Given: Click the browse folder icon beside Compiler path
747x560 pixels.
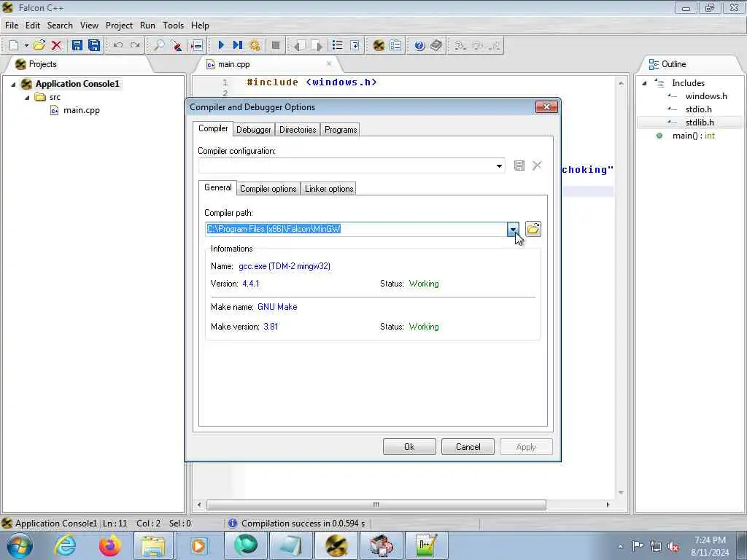Looking at the screenshot, I should [533, 229].
